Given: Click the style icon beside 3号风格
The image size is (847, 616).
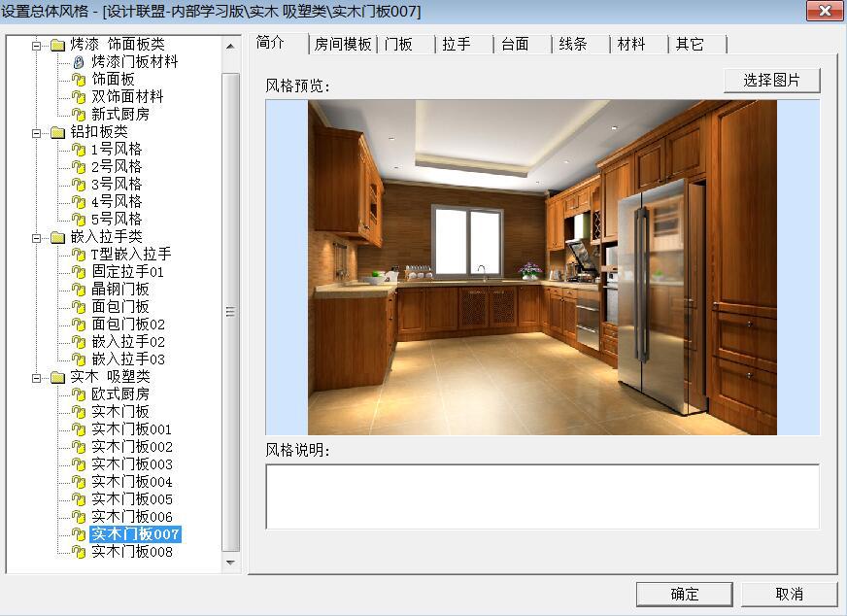Looking at the screenshot, I should 79,185.
